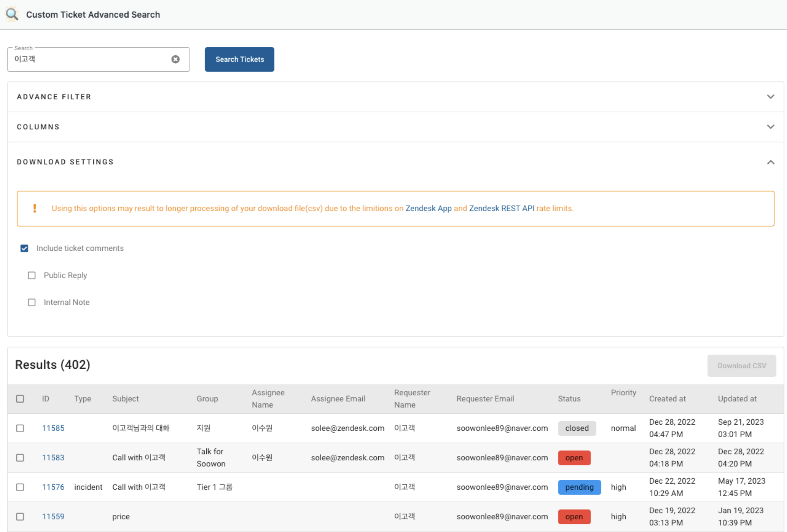
Task: Toggle the select-all checkbox in table header
Action: [20, 399]
